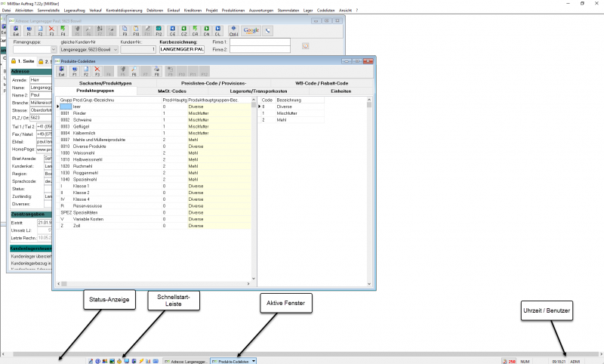Click green F4 icon in Adresse window

(63, 31)
